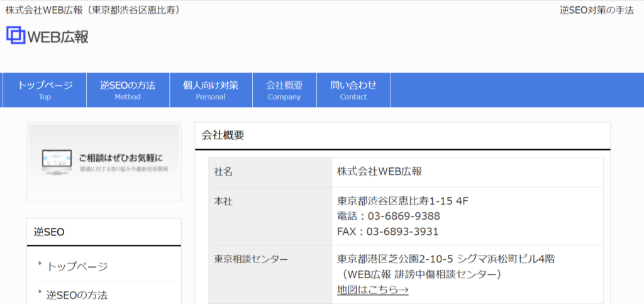The height and width of the screenshot is (304, 644).
Task: Open the 逆SEOの方法 Method navigation tab
Action: (128, 91)
